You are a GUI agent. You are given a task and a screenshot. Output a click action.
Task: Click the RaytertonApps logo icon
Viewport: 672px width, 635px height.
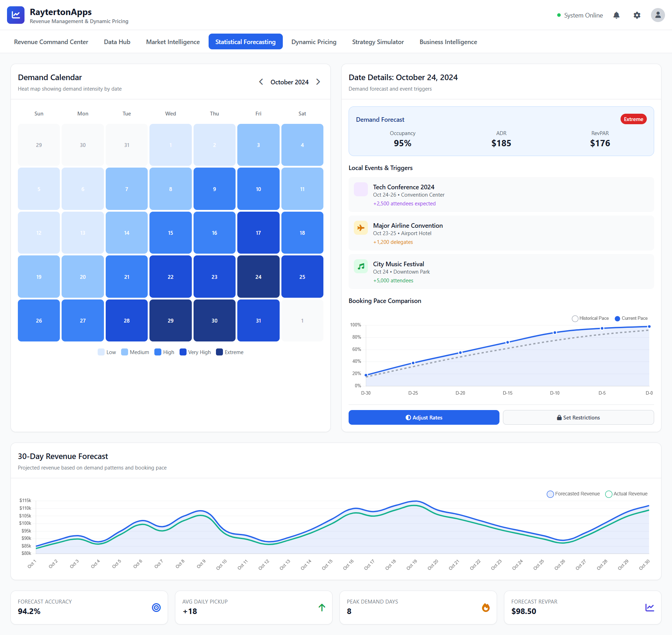coord(15,15)
